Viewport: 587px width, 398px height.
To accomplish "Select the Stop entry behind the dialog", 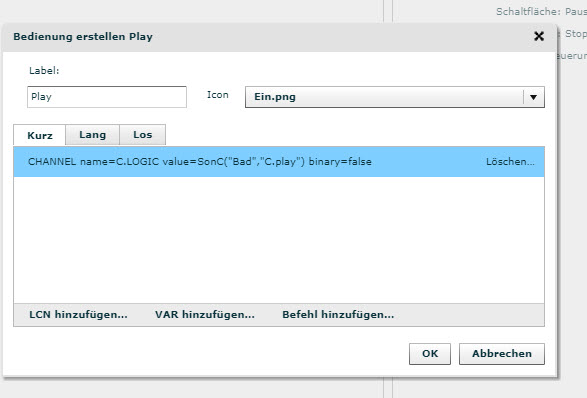I will (x=575, y=34).
